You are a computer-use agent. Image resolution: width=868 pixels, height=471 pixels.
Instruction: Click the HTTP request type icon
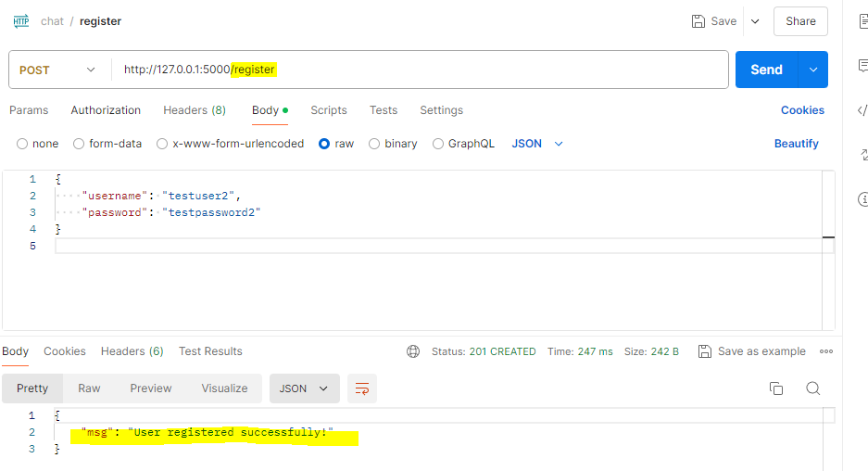click(x=21, y=21)
